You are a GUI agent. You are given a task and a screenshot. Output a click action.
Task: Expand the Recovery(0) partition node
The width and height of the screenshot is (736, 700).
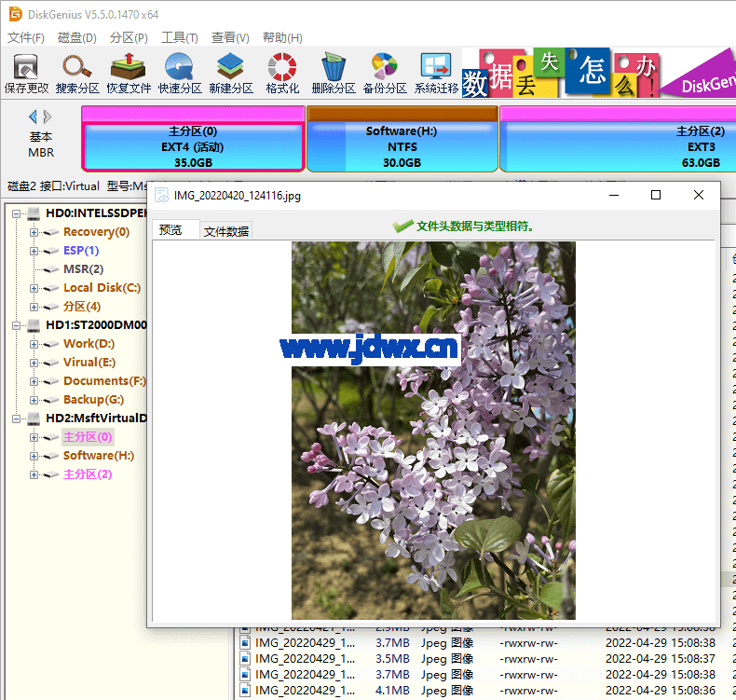coord(34,232)
